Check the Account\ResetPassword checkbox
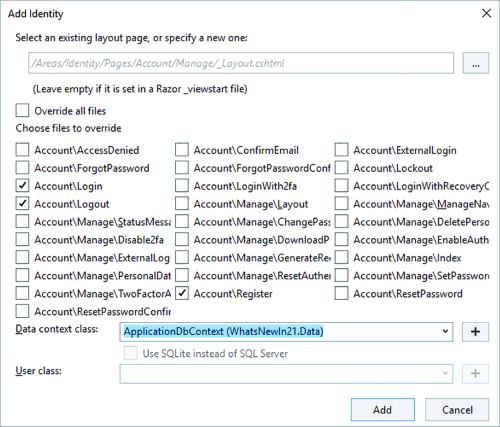The image size is (500, 427). 341,293
